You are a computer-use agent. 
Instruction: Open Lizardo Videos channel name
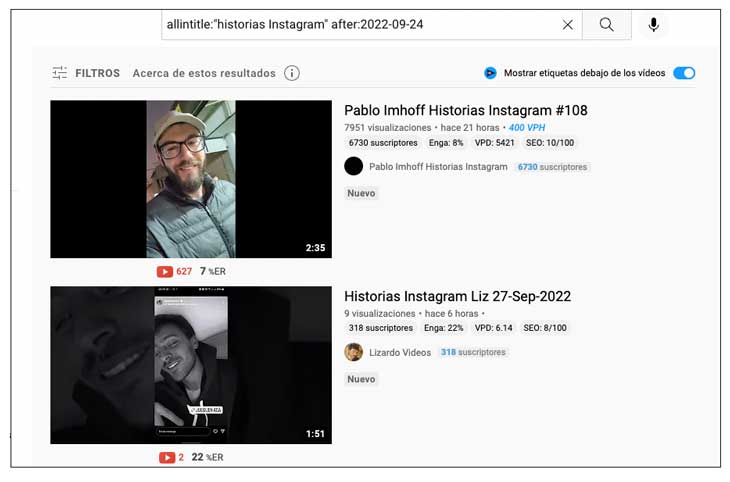[400, 353]
